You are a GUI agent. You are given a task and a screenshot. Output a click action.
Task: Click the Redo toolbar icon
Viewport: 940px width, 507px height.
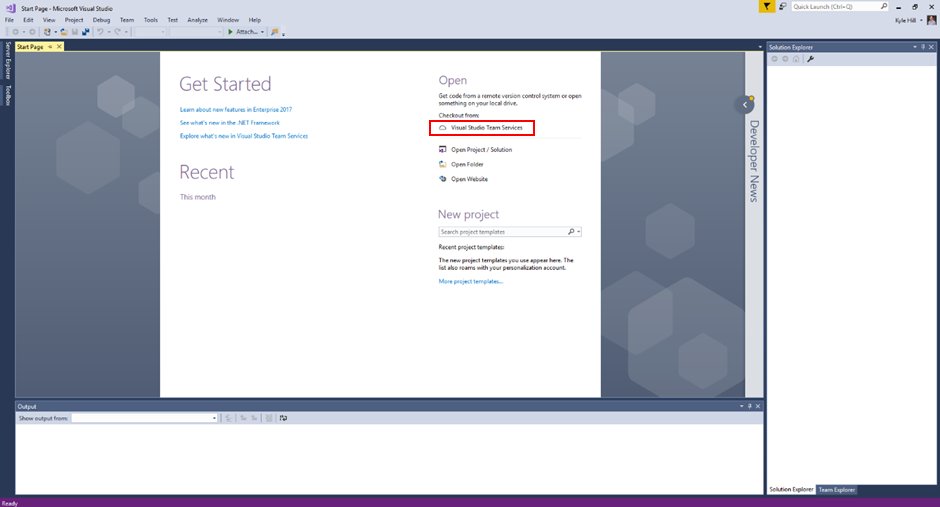click(x=118, y=32)
